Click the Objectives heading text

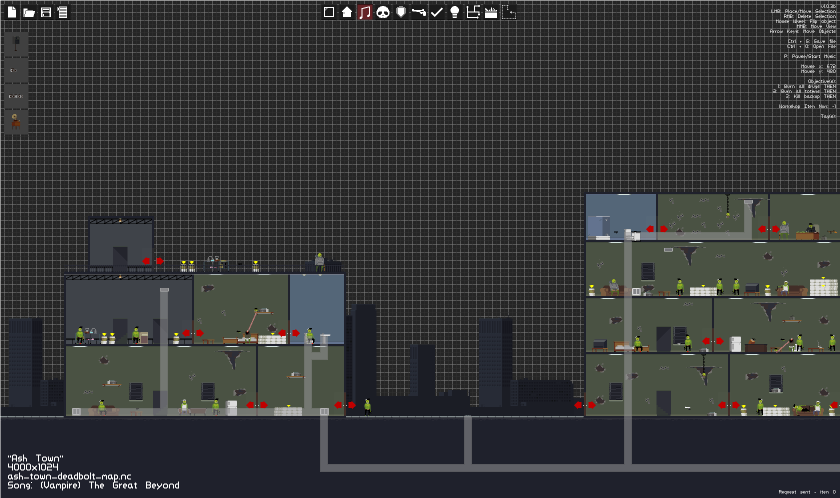tap(822, 81)
